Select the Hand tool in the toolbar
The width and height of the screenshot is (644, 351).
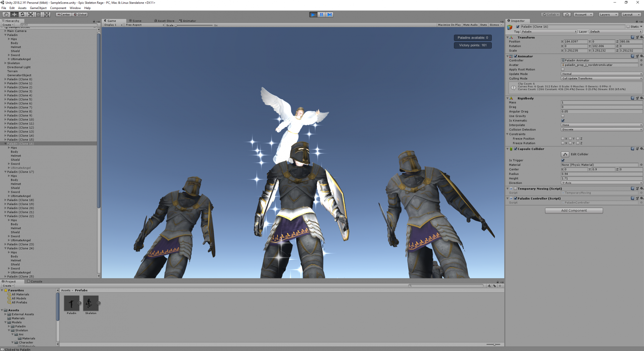(x=6, y=14)
